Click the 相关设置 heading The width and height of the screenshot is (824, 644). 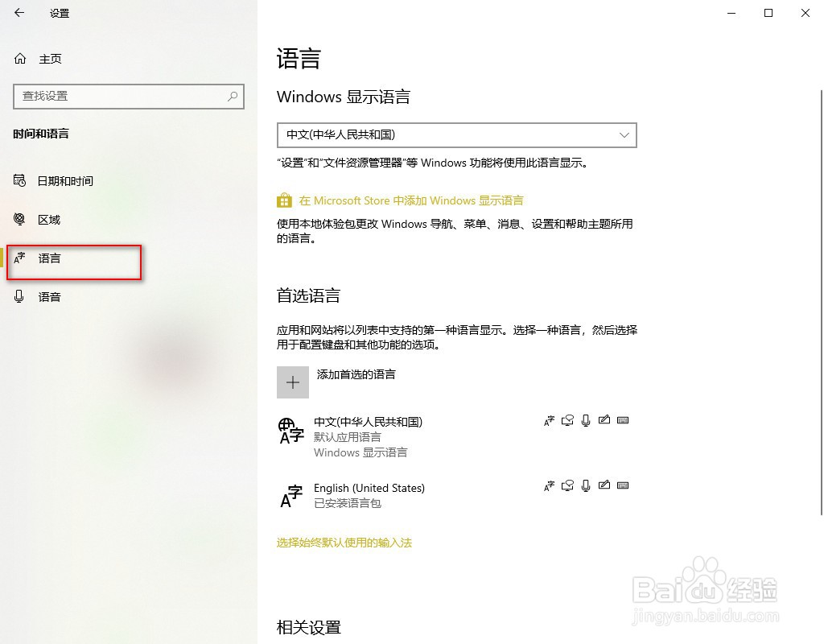308,627
